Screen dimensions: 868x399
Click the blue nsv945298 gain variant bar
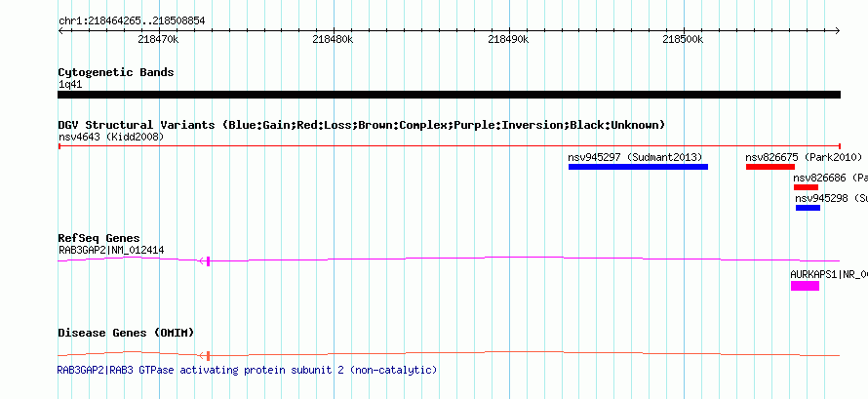pyautogui.click(x=808, y=208)
